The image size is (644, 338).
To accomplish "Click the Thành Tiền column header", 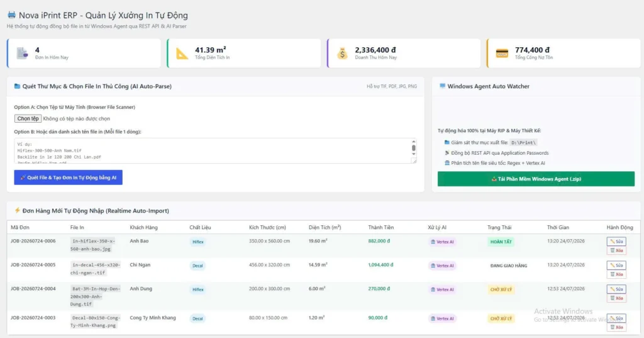I will coord(380,227).
